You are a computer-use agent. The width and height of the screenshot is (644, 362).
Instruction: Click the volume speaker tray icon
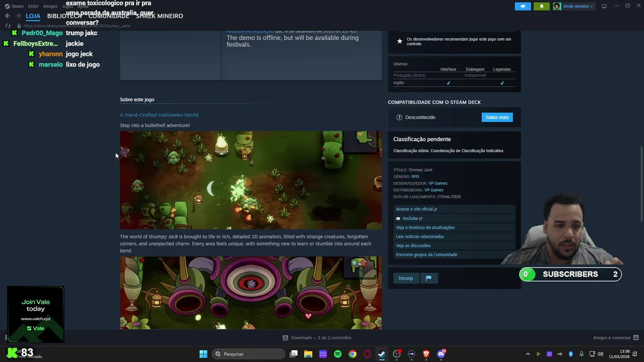pyautogui.click(x=600, y=354)
